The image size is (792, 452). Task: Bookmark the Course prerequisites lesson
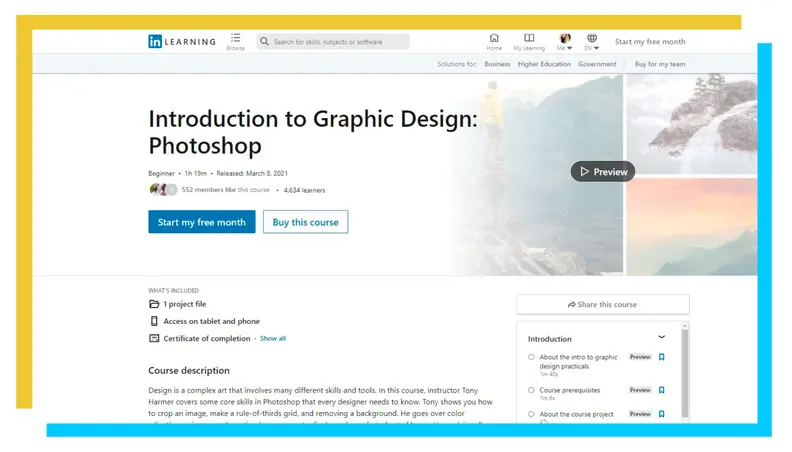coord(662,390)
